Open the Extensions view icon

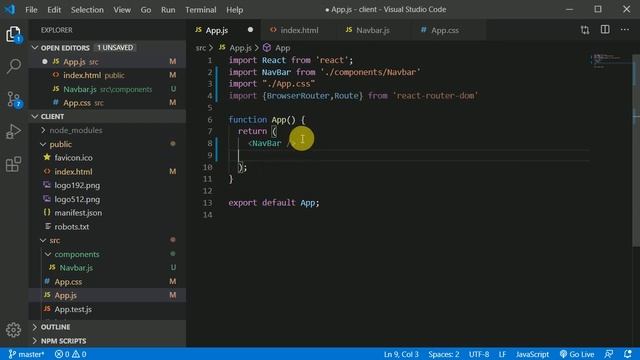click(13, 164)
